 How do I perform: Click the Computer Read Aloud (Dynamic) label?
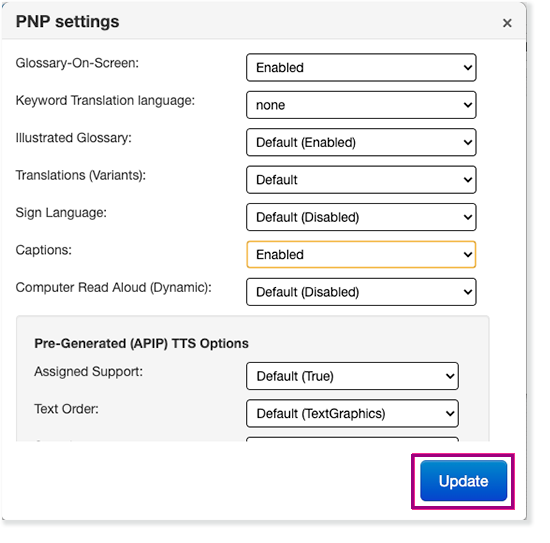click(x=114, y=287)
